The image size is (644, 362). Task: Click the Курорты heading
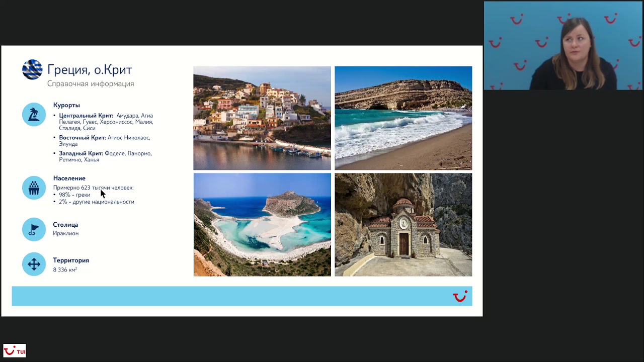[x=66, y=105]
